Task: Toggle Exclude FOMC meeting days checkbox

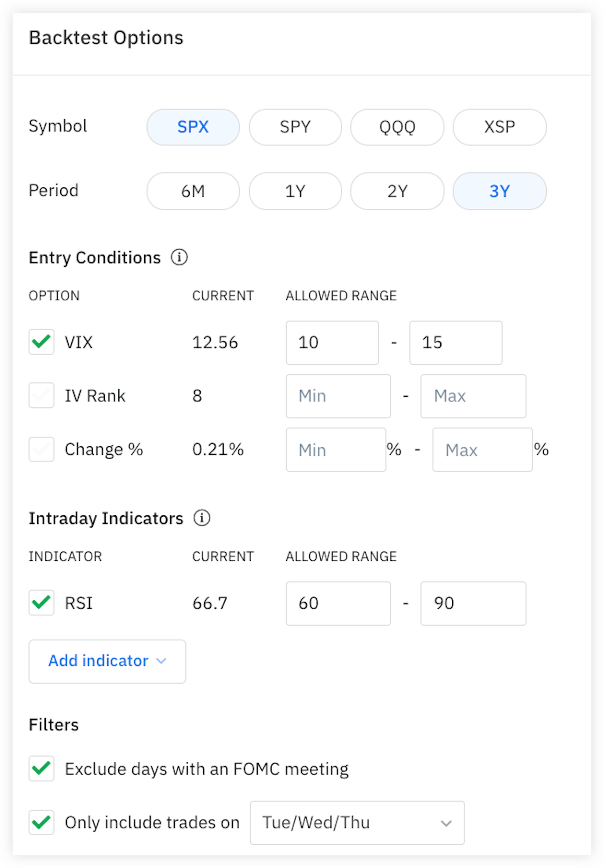Action: tap(42, 768)
